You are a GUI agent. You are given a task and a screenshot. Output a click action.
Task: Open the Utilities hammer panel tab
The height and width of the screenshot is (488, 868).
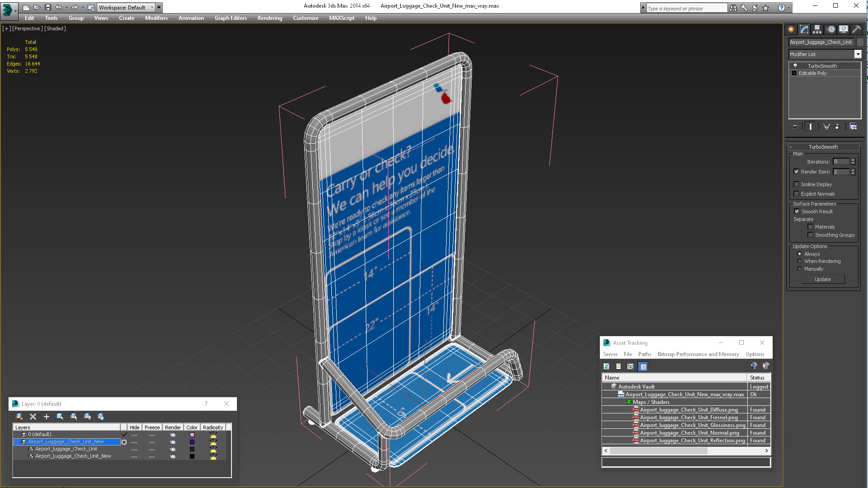[x=856, y=29]
